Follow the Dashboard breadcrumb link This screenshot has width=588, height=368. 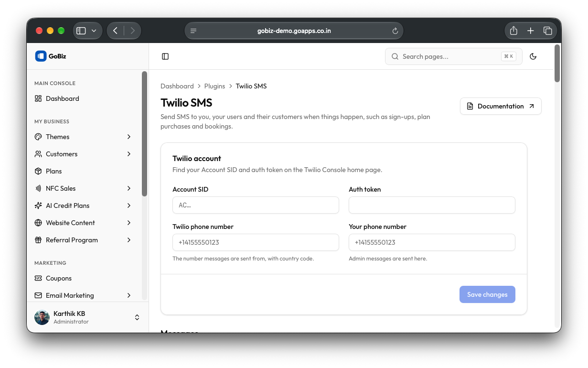(177, 86)
